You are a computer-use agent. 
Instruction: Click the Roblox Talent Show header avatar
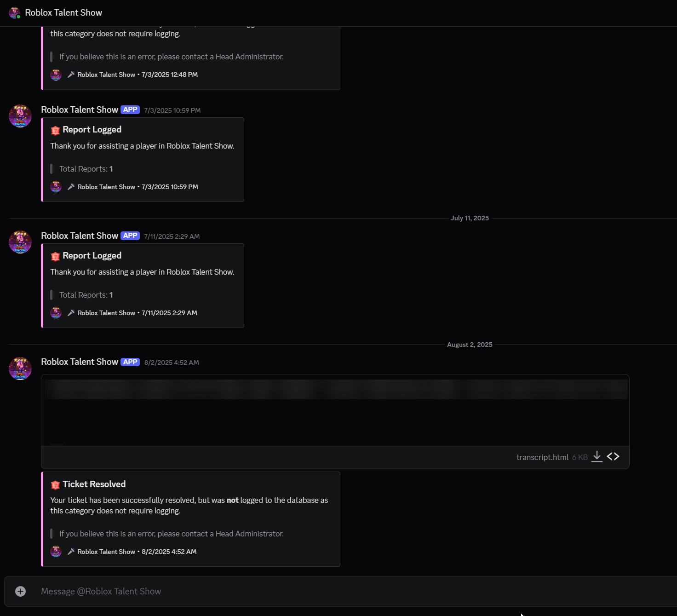tap(14, 12)
